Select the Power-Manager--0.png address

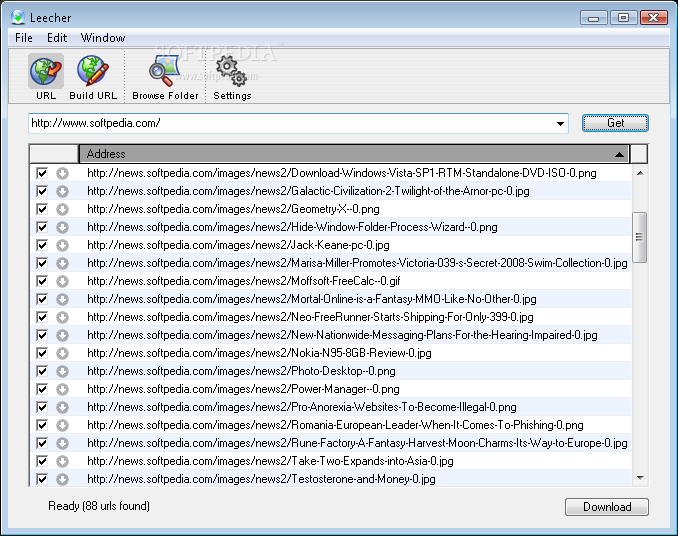pyautogui.click(x=243, y=389)
